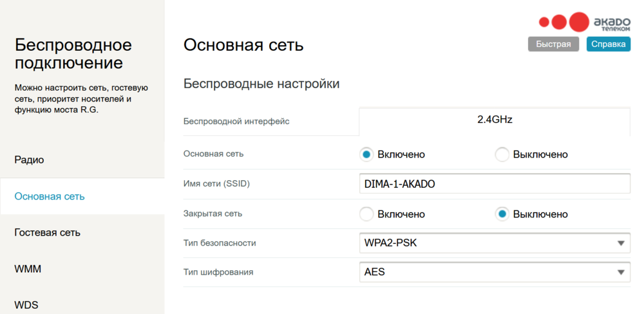Open Справка help button
The height and width of the screenshot is (314, 644).
click(608, 44)
